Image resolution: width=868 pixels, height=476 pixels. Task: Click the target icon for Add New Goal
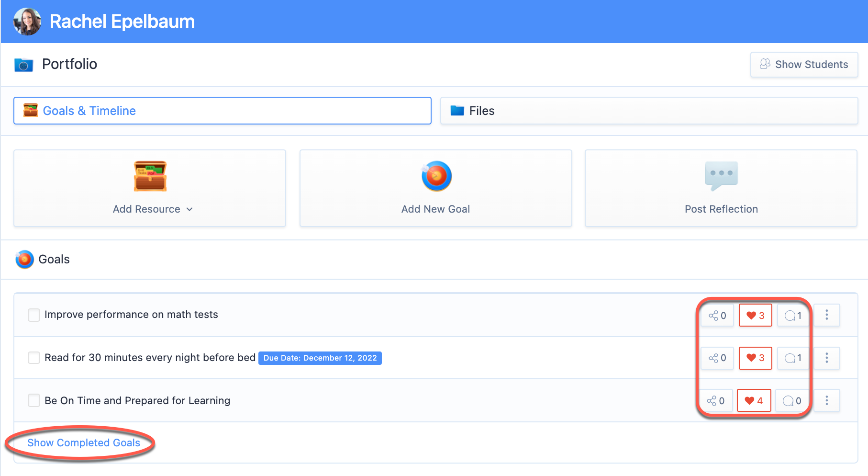[436, 176]
